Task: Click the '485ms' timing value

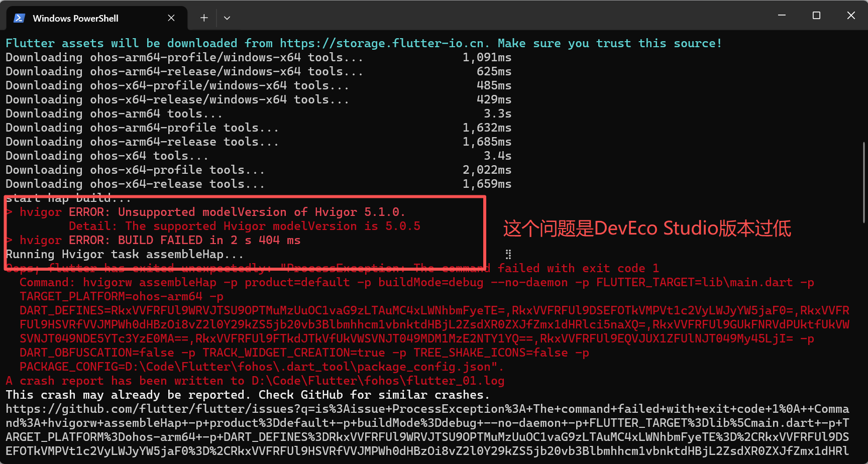Action: (x=494, y=85)
